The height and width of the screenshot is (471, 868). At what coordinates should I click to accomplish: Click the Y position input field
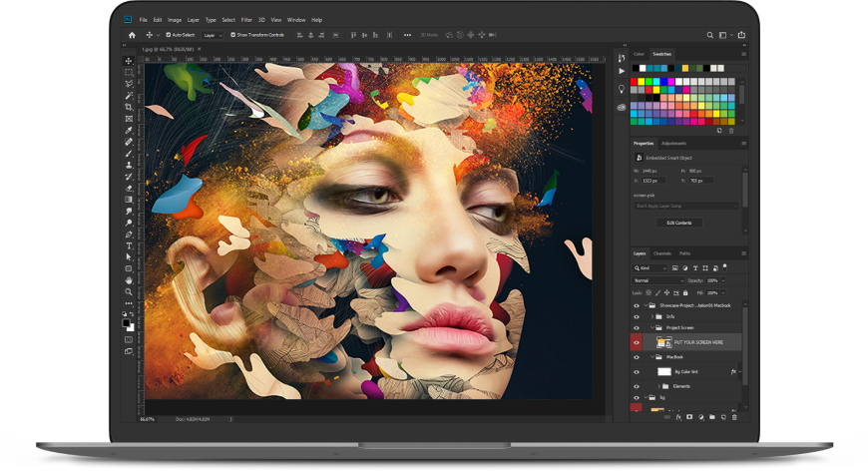(700, 181)
